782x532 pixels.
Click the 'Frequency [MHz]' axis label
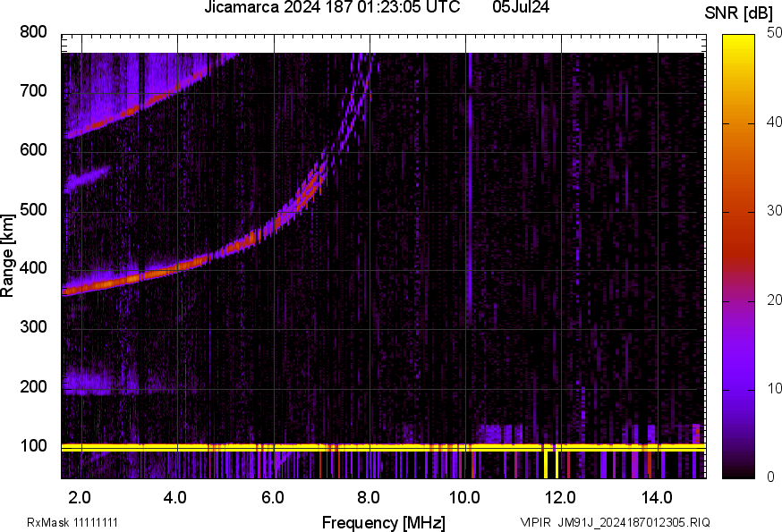pos(384,522)
